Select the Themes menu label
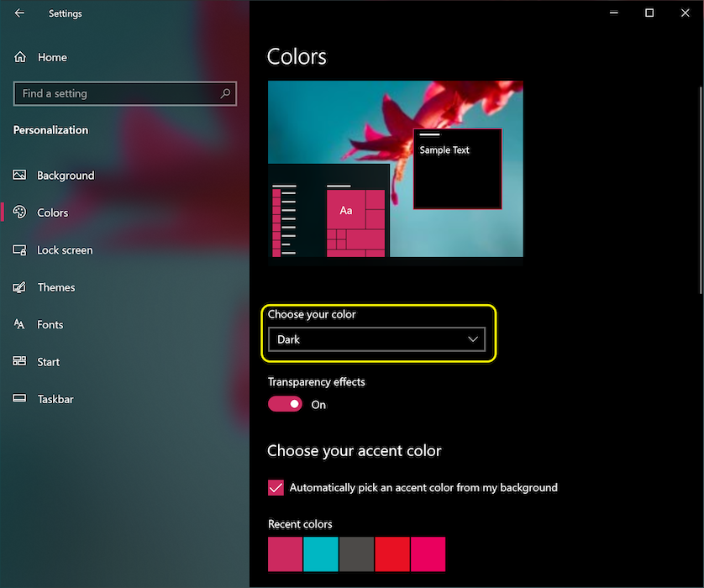The width and height of the screenshot is (704, 588). (56, 287)
